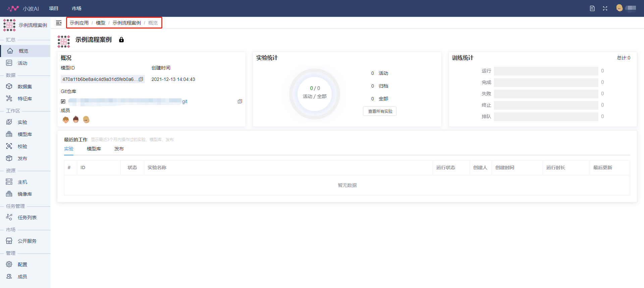The image size is (644, 288).
Task: Click the second member avatar
Action: click(76, 119)
